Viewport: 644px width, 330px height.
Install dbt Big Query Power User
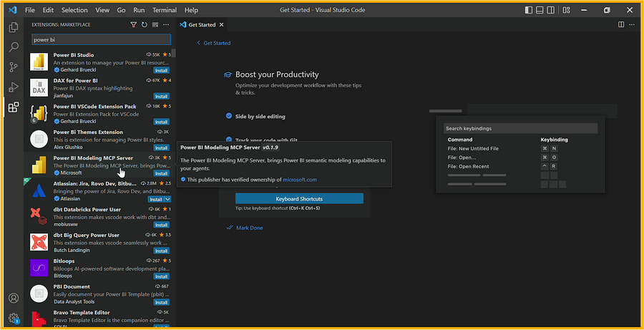click(161, 251)
